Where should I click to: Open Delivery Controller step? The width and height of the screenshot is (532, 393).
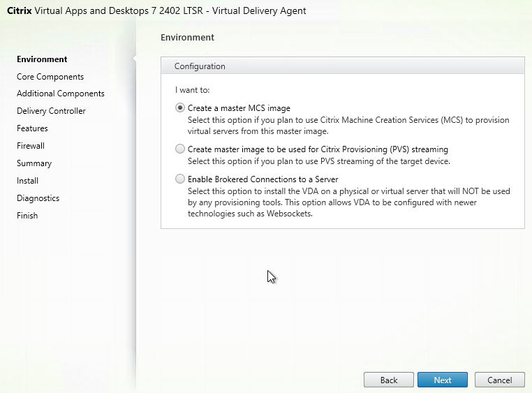[51, 111]
